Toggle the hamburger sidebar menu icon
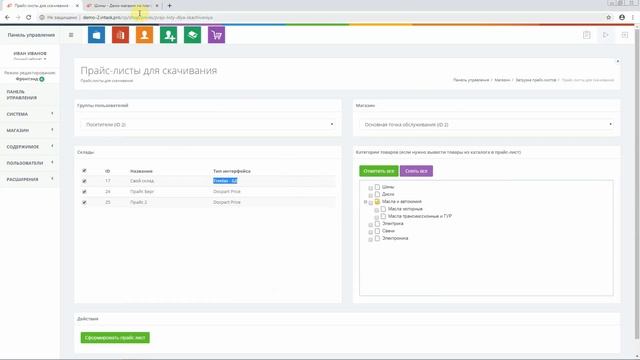The width and height of the screenshot is (640, 360). coord(71,35)
